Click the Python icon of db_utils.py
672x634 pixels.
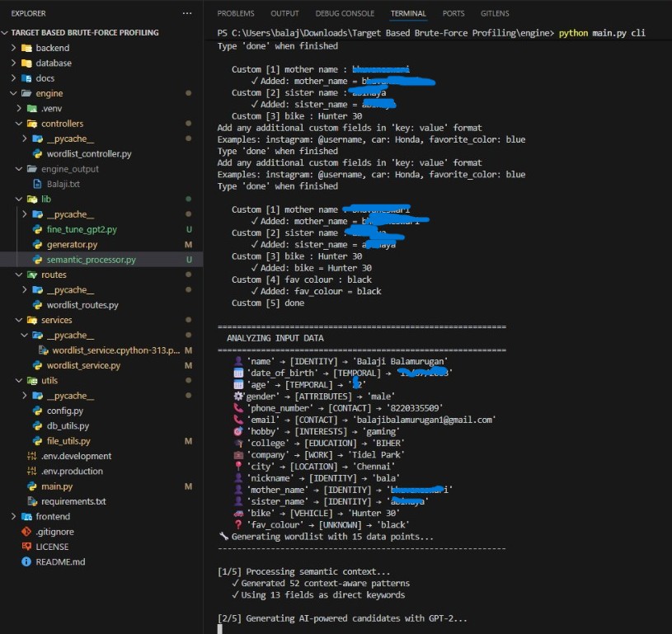coord(38,425)
